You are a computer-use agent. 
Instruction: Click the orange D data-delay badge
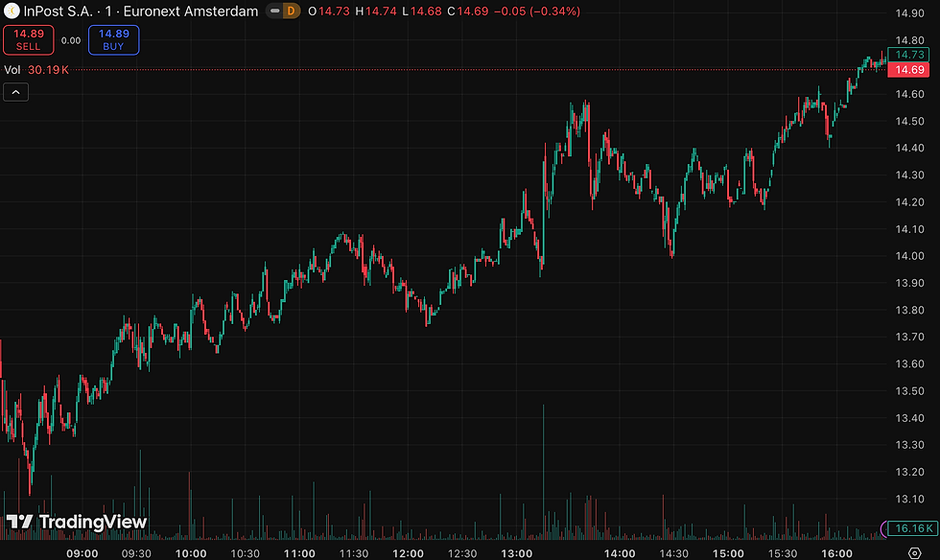click(x=292, y=11)
